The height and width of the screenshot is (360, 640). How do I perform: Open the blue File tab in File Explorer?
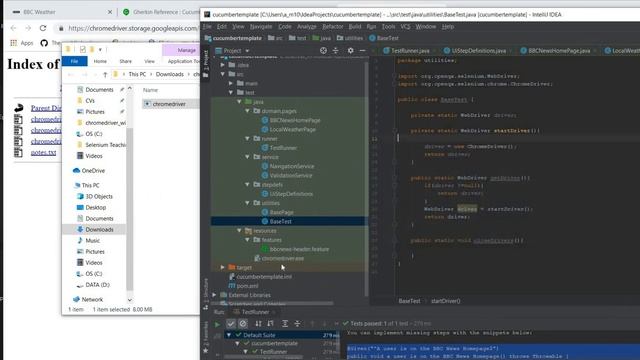tap(74, 61)
